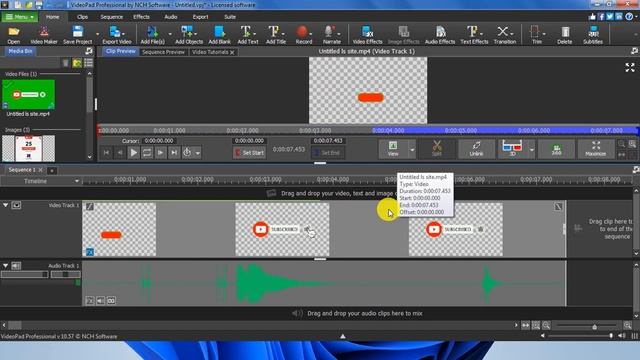Switch to the Clips ribbon tab
Image resolution: width=640 pixels, height=360 pixels.
82,17
